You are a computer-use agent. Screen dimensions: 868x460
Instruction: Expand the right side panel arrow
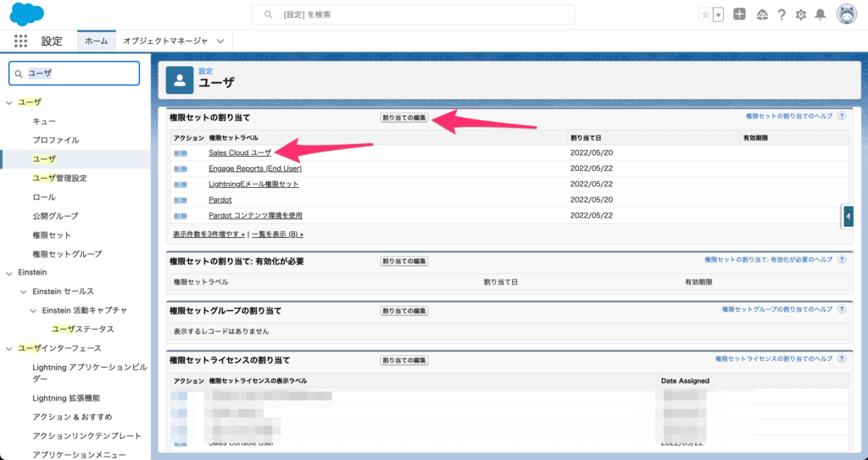(848, 216)
